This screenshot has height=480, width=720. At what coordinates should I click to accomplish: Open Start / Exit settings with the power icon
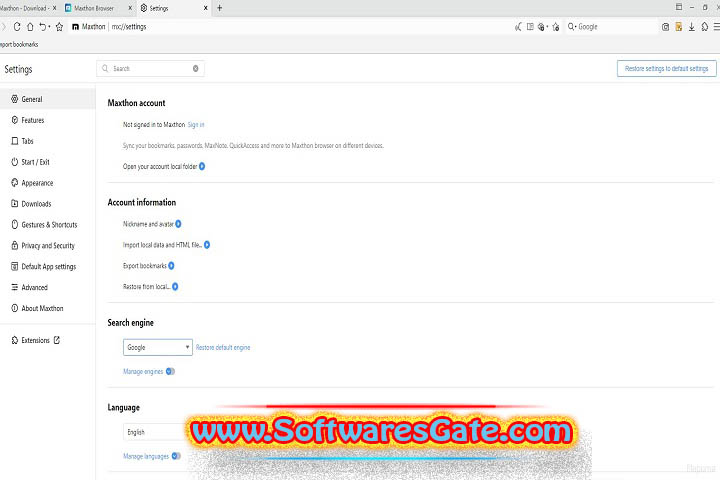30,162
